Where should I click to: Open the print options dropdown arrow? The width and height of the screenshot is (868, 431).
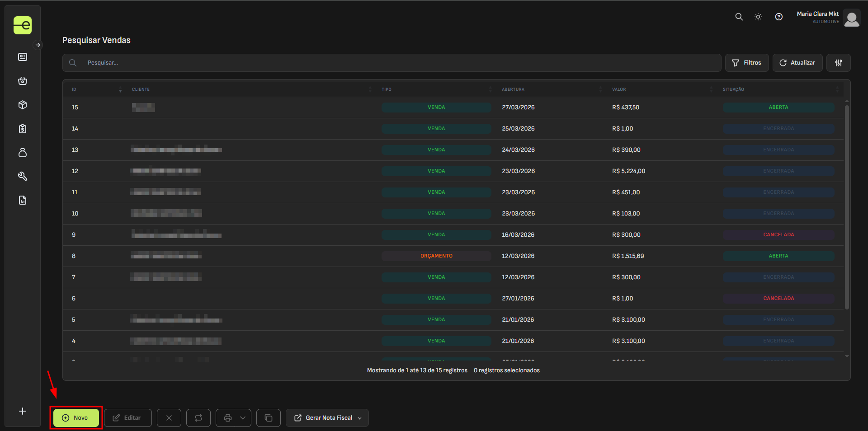point(243,418)
